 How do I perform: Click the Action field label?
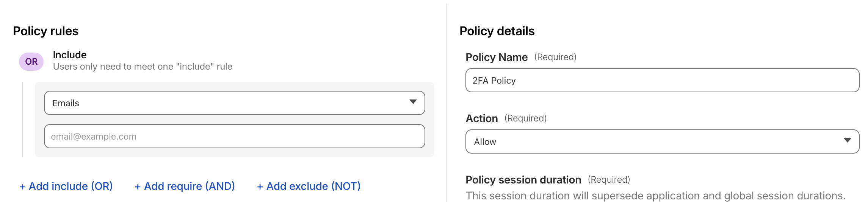pos(481,118)
